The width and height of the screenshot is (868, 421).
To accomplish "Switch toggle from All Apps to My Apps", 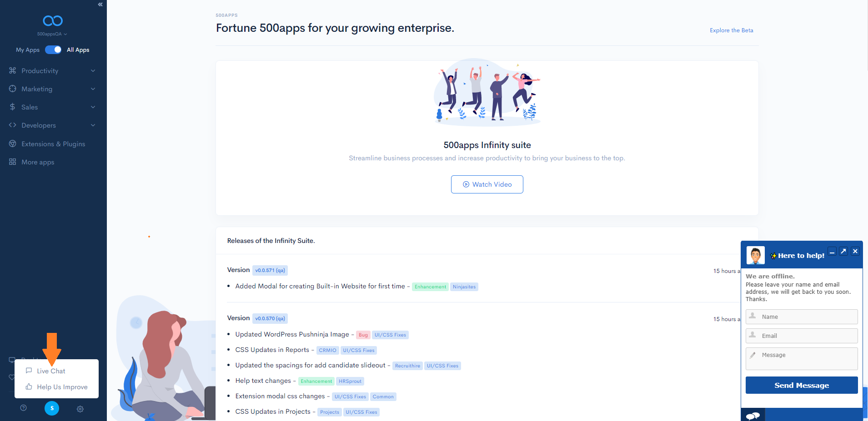I will pyautogui.click(x=53, y=50).
